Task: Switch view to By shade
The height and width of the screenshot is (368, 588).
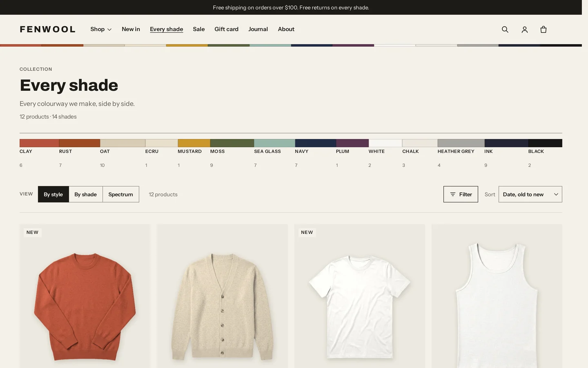Action: 86,194
